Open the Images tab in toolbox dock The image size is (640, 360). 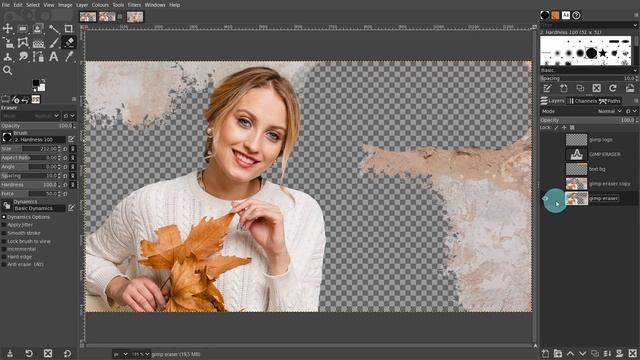pyautogui.click(x=36, y=99)
